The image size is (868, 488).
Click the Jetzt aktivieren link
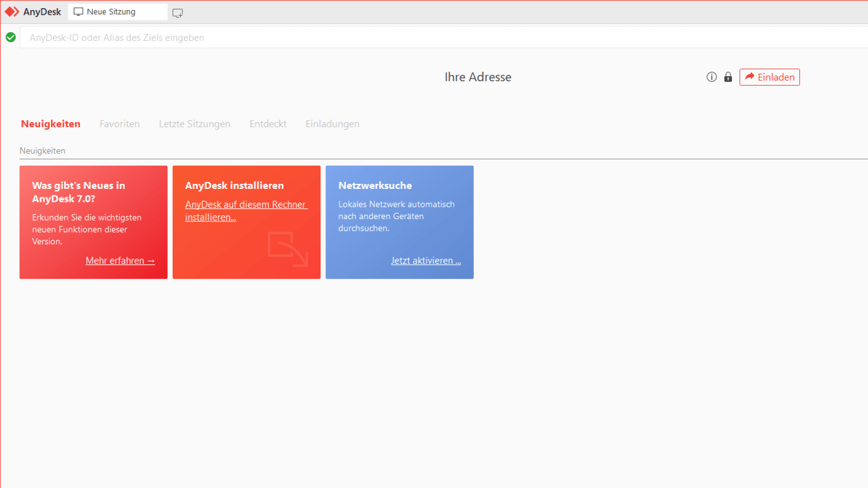(426, 261)
